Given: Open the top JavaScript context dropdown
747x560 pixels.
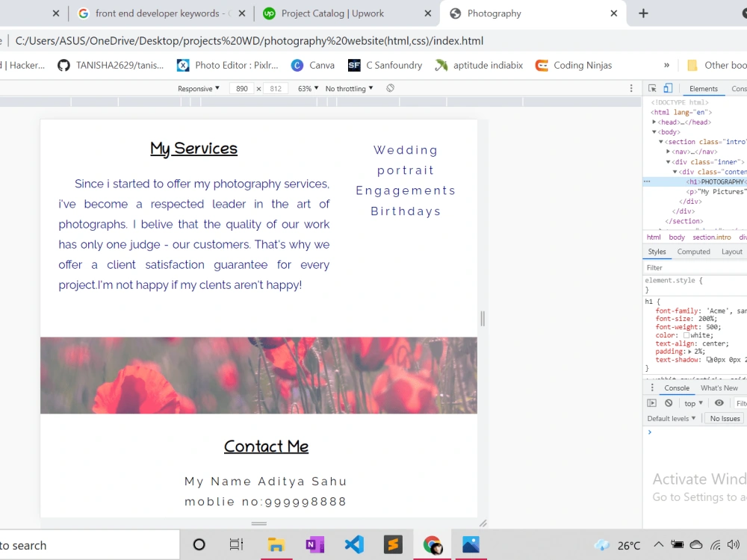Looking at the screenshot, I should pyautogui.click(x=693, y=403).
